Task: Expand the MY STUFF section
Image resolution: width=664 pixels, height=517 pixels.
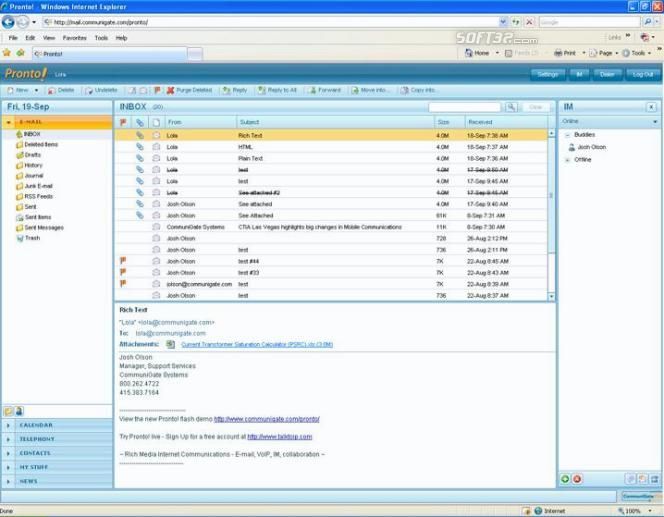Action: 57,467
